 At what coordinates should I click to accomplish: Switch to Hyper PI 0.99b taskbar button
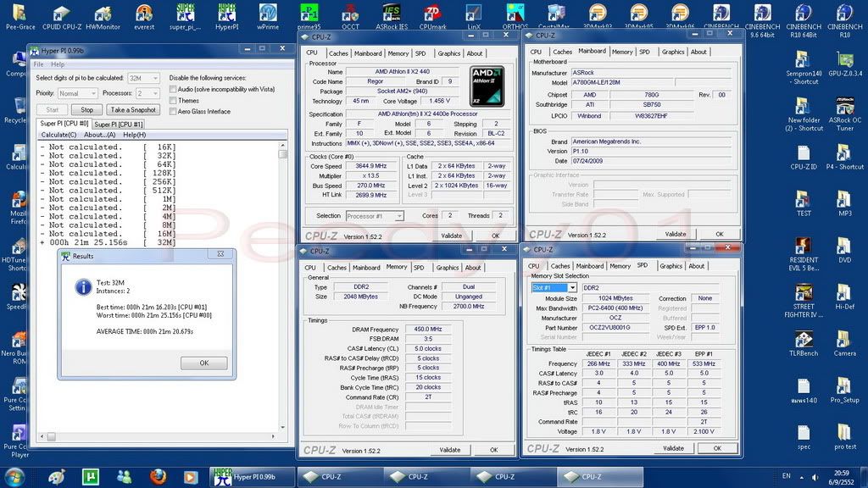coord(252,476)
